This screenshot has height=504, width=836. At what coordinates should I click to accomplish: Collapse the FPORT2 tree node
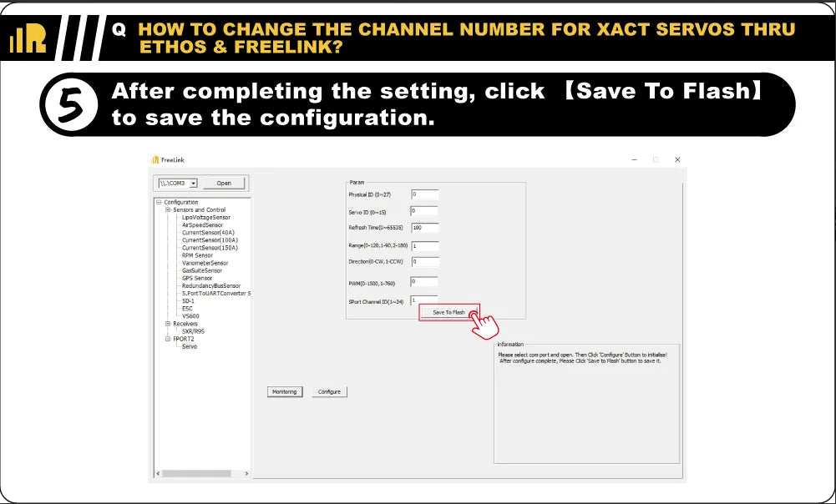pyautogui.click(x=168, y=339)
